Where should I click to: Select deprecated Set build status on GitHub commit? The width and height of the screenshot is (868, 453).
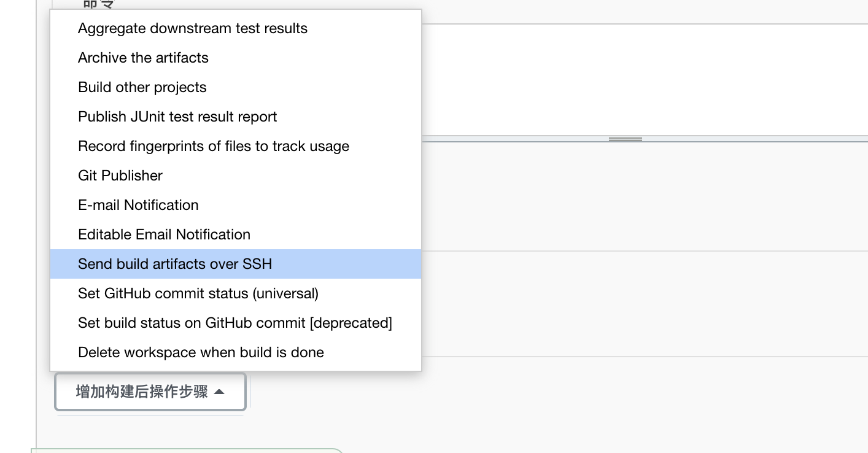(x=234, y=323)
